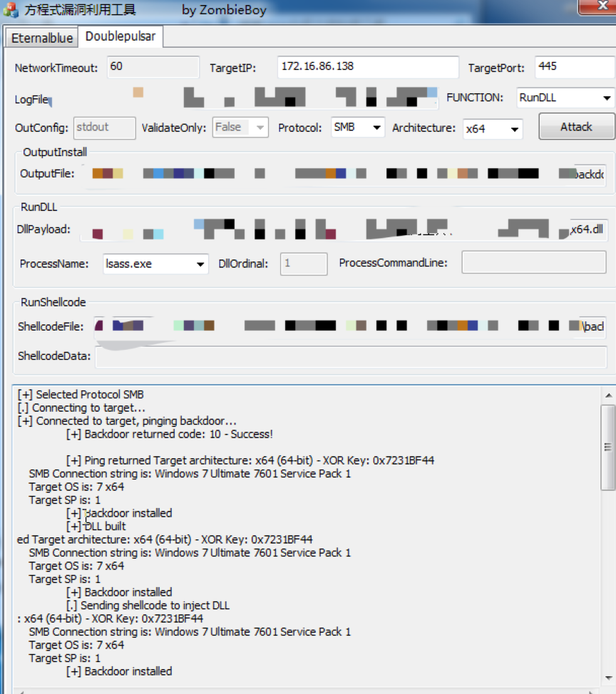Viewport: 616px width, 694px height.
Task: Click the application icon in title bar
Action: point(10,9)
